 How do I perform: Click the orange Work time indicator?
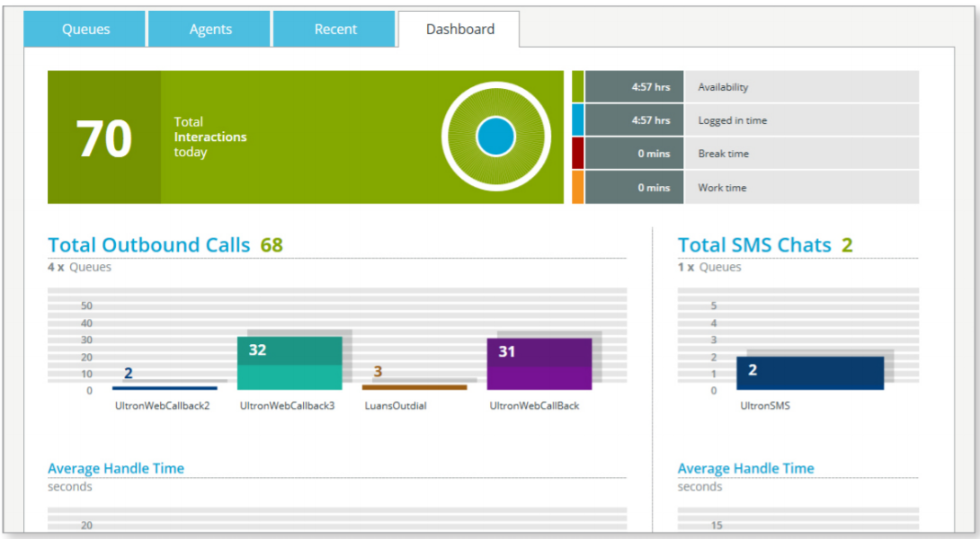point(576,187)
